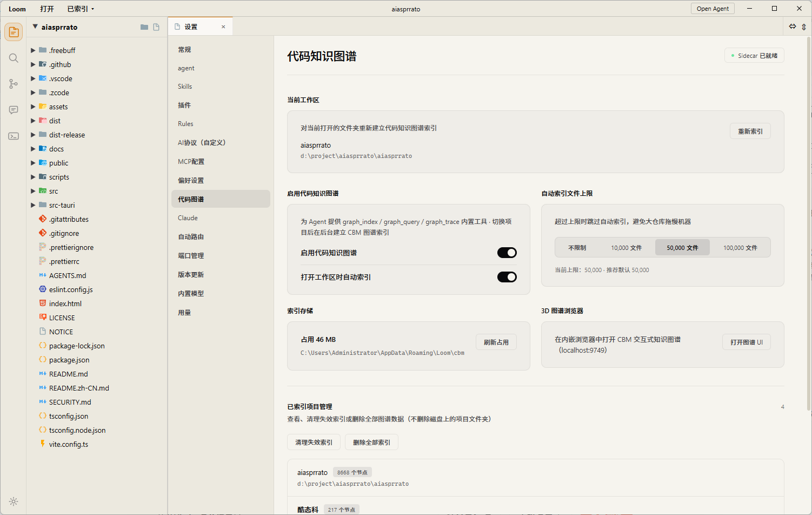Open the 已索引 dropdown menu

point(81,9)
